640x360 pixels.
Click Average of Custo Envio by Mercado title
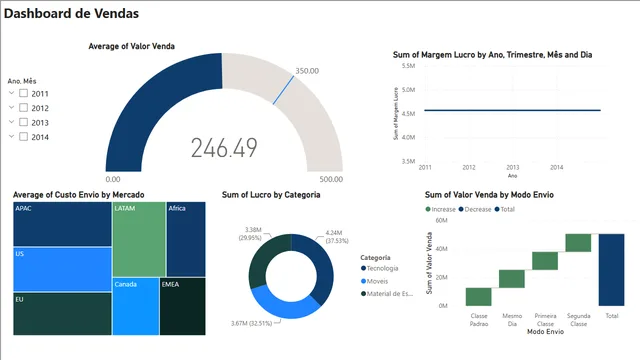[78, 195]
